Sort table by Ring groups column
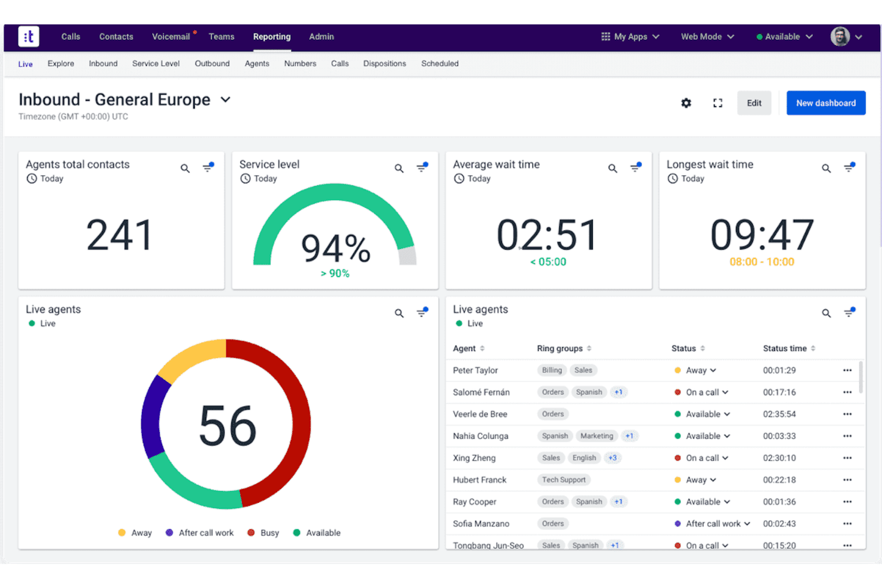This screenshot has width=882, height=588. pyautogui.click(x=564, y=349)
